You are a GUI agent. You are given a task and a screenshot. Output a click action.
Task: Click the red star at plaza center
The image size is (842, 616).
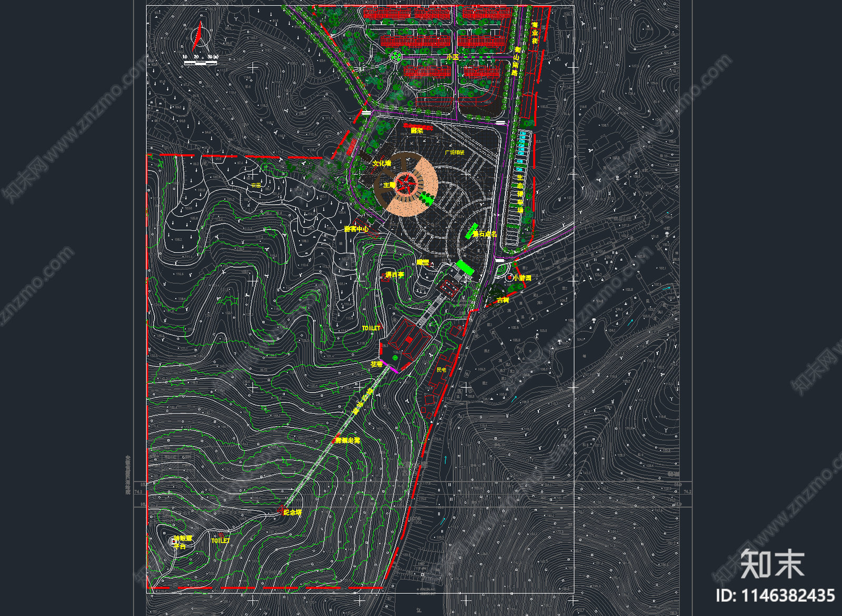point(406,184)
